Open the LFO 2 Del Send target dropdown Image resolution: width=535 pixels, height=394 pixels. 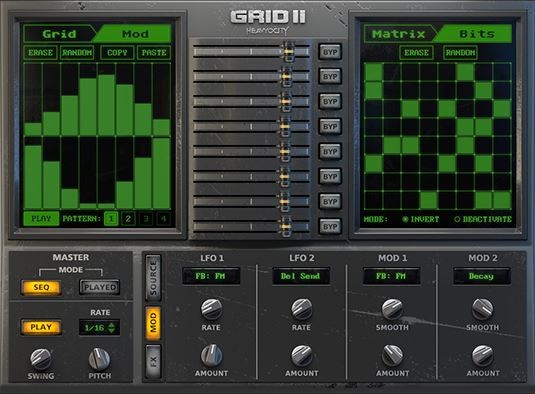pos(301,276)
